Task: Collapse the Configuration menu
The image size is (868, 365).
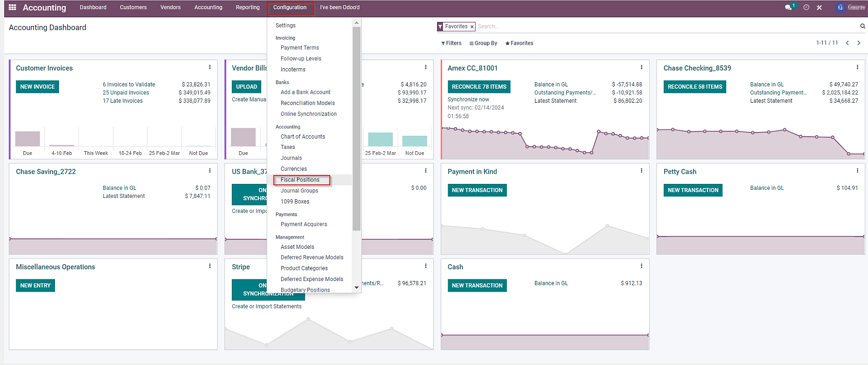Action: tap(290, 7)
